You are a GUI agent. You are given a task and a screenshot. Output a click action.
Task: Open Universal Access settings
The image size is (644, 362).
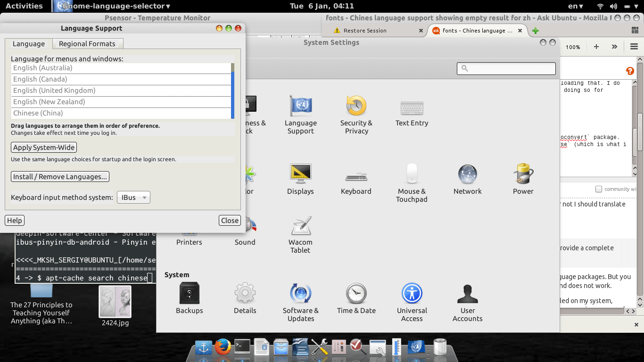coord(412,302)
